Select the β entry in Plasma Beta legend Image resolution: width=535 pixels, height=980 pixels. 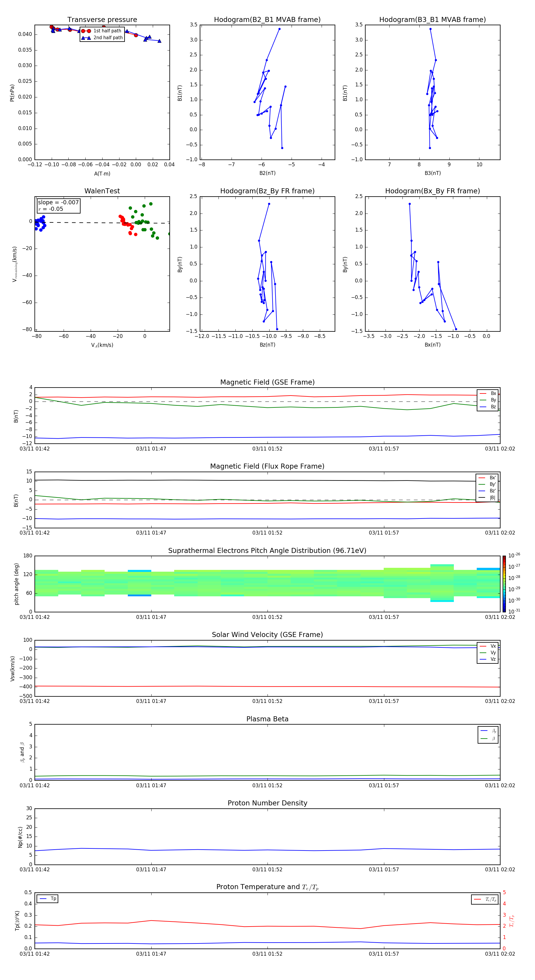(x=488, y=739)
